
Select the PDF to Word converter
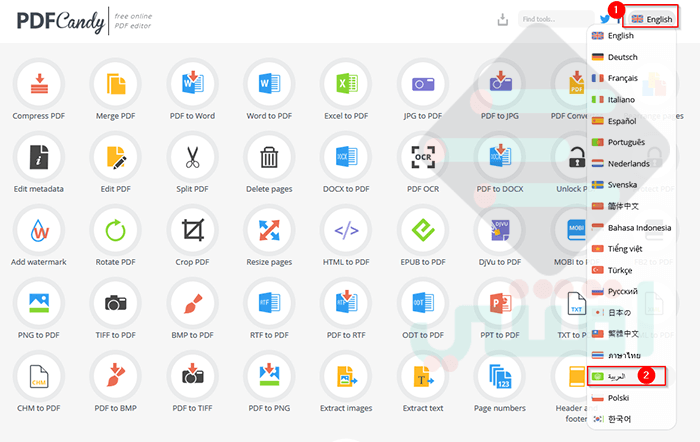coord(192,84)
